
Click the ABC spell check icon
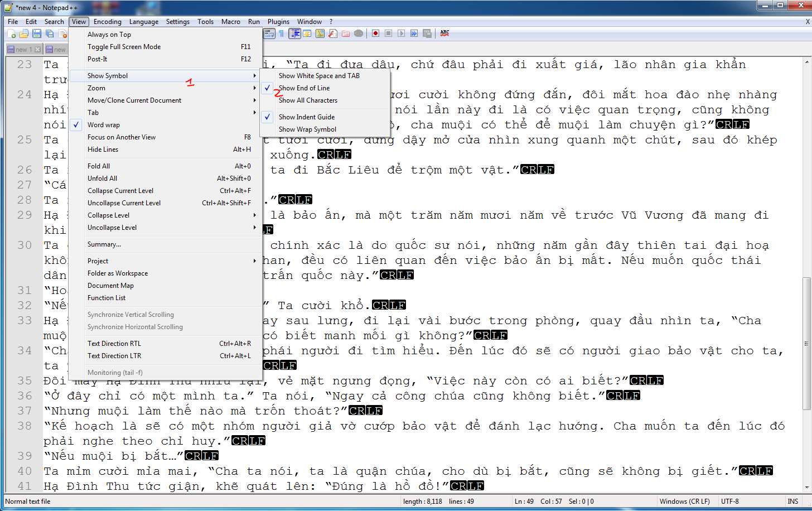coord(444,33)
